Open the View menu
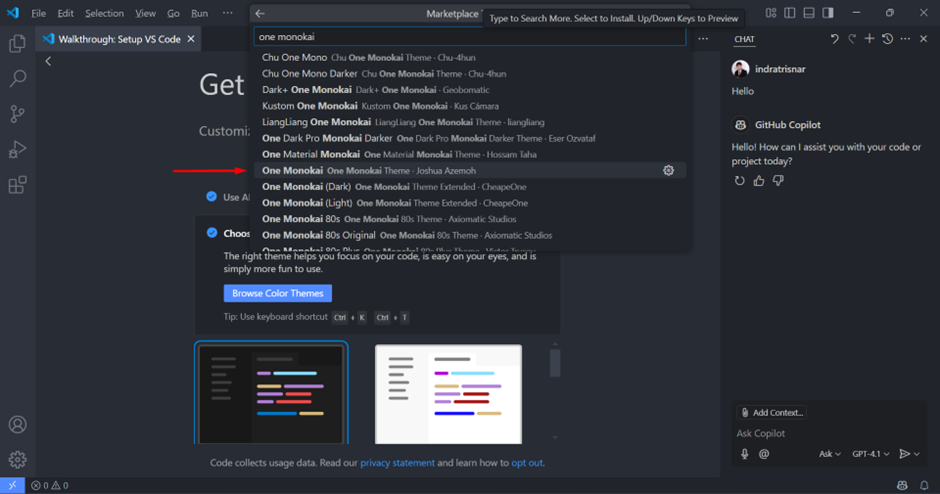Image resolution: width=940 pixels, height=494 pixels. click(x=145, y=13)
